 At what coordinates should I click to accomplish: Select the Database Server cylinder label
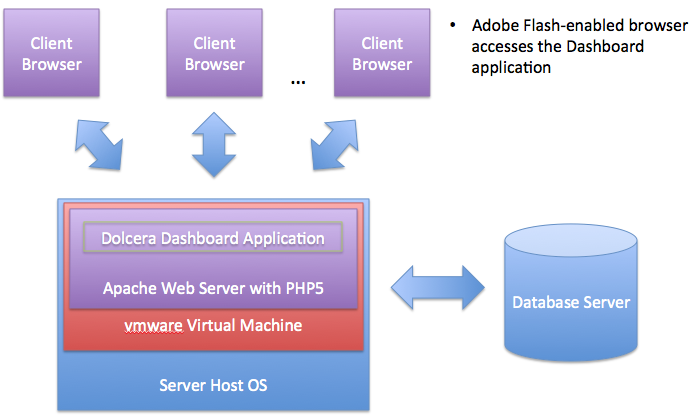(x=571, y=302)
